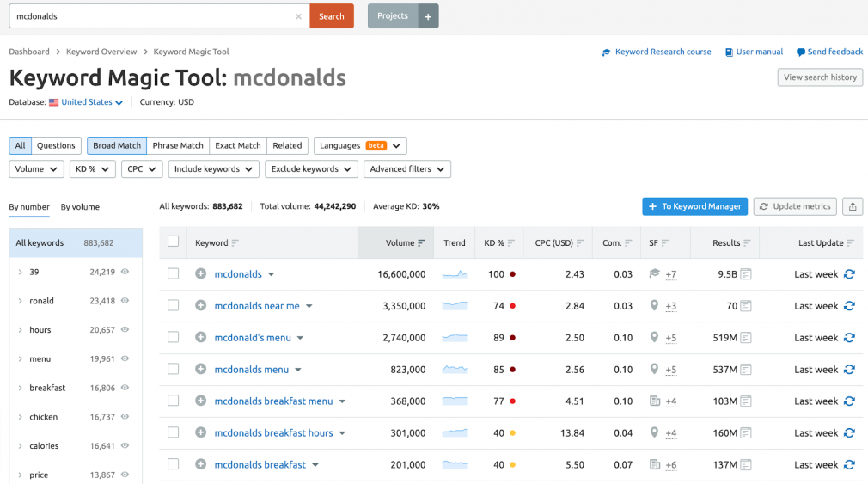This screenshot has height=484, width=868.
Task: Click Update metrics button
Action: click(795, 206)
